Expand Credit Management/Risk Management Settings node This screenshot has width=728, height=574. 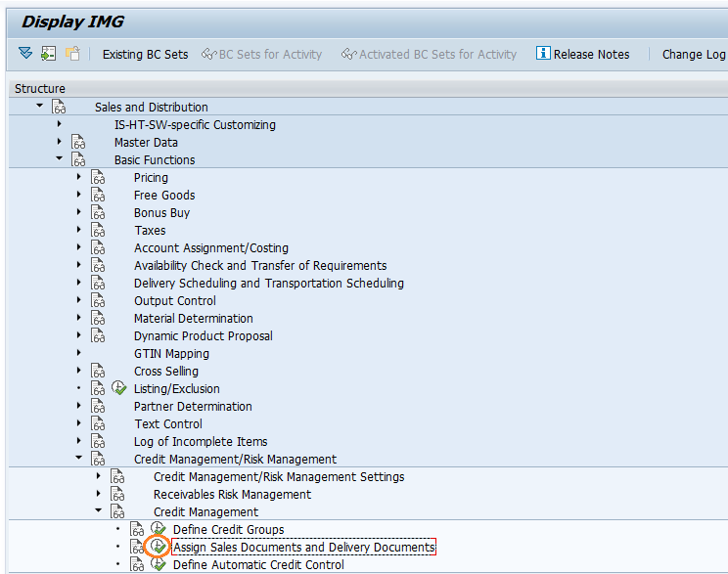(98, 475)
